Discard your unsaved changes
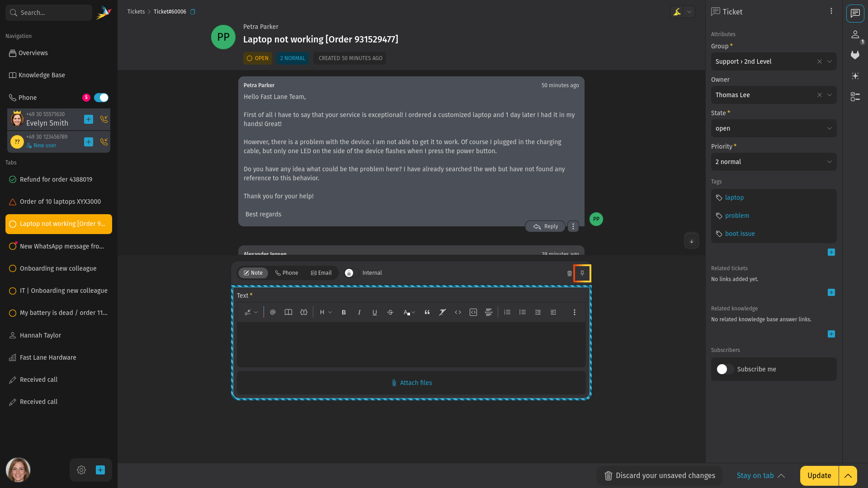This screenshot has height=488, width=868. [x=660, y=476]
